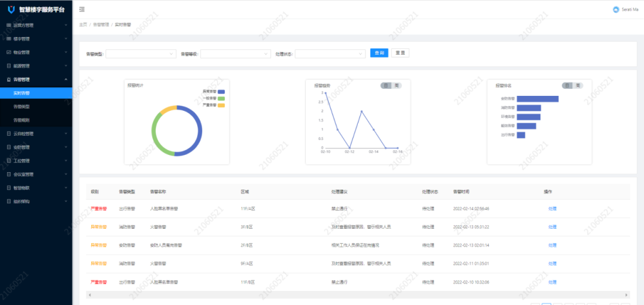Image resolution: width=644 pixels, height=305 pixels.
Task: Click the 物业管理 menu icon
Action: click(8, 52)
